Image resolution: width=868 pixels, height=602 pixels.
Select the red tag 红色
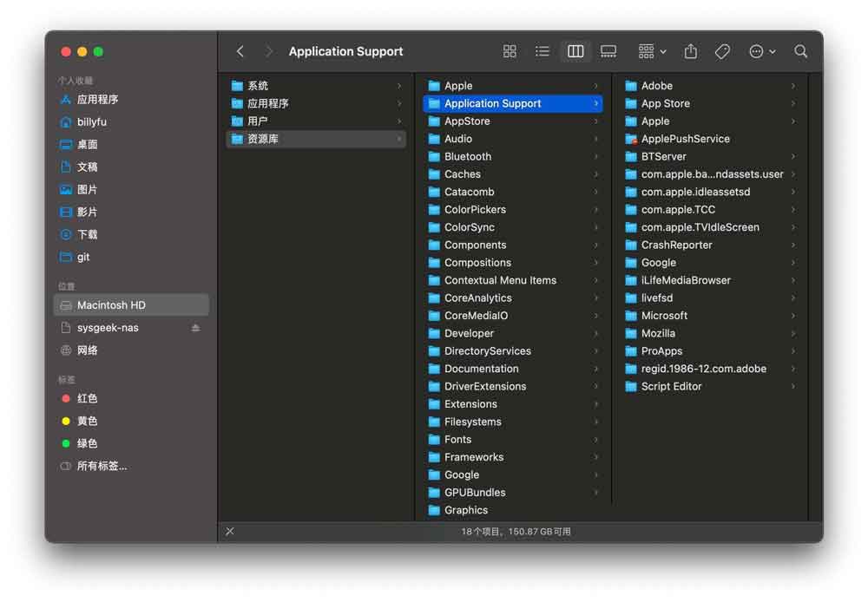[x=87, y=399]
